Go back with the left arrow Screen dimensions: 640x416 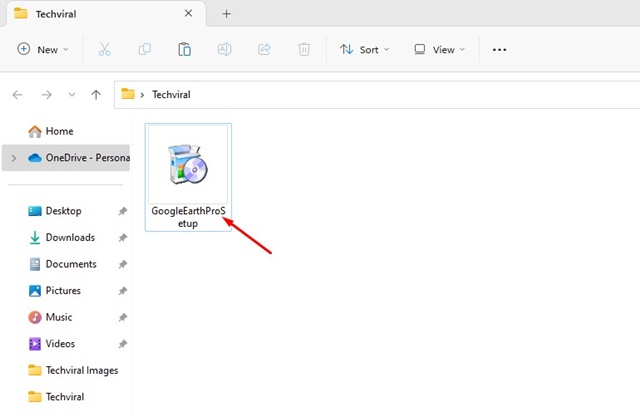(x=18, y=95)
